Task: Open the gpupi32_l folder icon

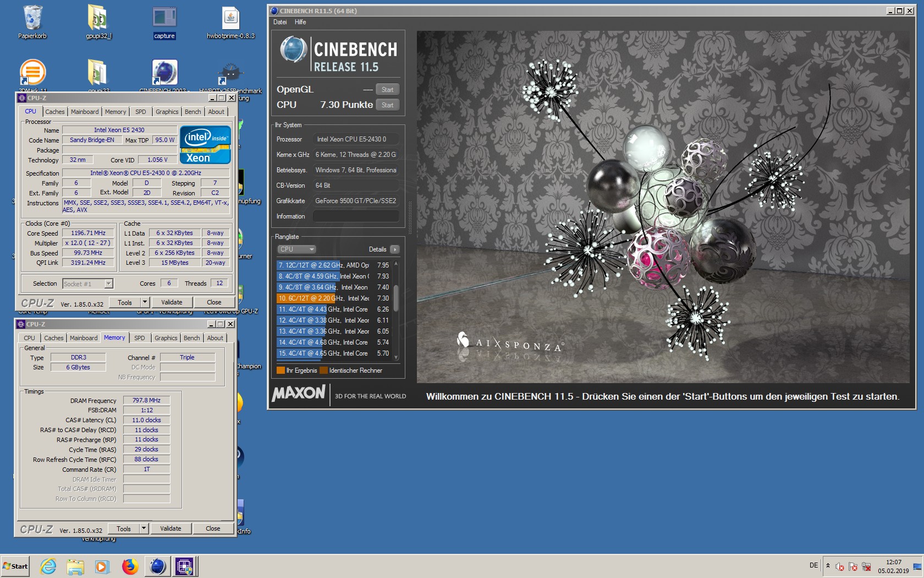Action: click(x=98, y=22)
